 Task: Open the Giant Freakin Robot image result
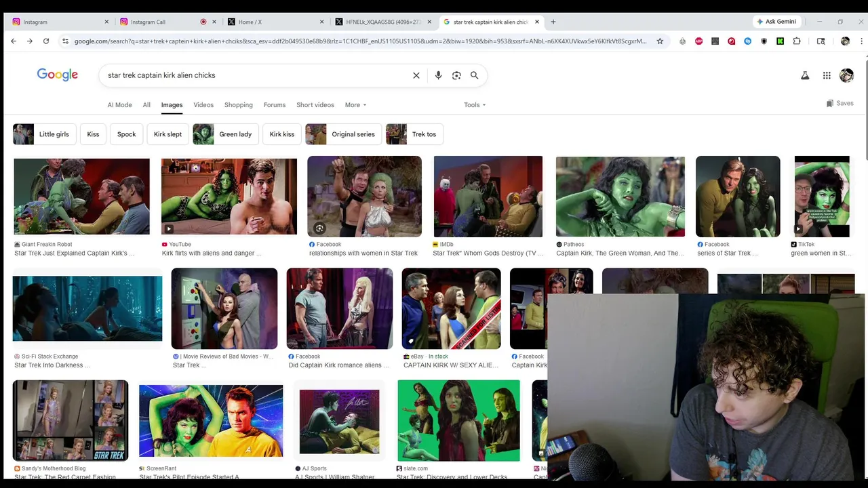tap(82, 197)
